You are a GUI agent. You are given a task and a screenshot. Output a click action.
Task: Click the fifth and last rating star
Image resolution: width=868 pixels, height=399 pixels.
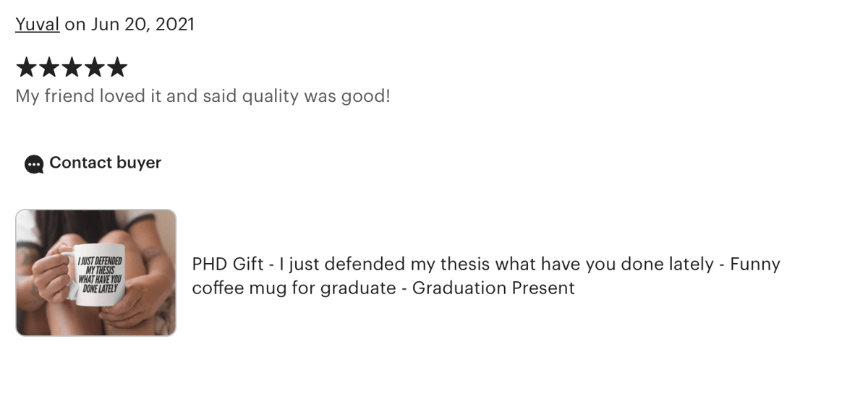117,68
